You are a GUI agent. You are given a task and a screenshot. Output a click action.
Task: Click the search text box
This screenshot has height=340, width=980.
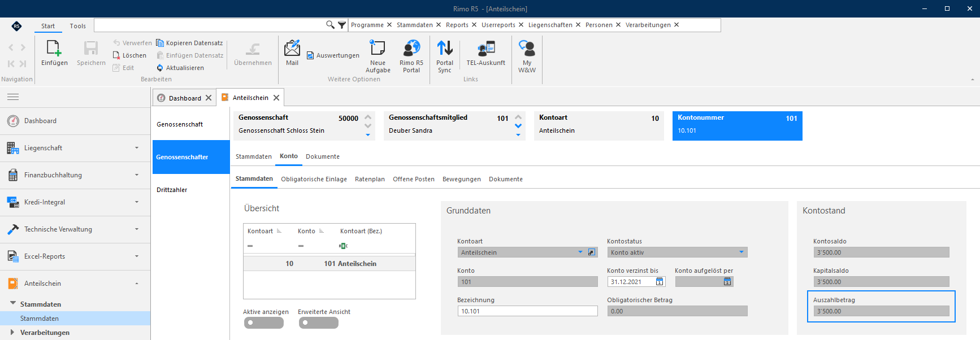(x=210, y=25)
